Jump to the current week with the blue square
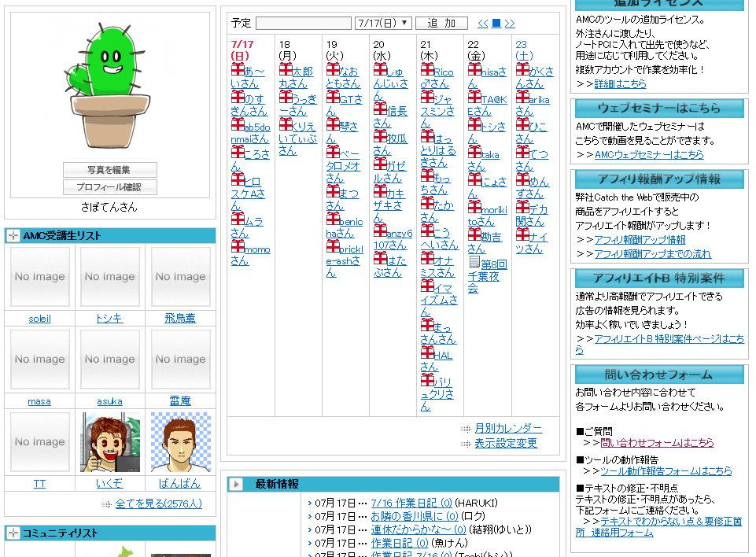The width and height of the screenshot is (756, 557). [496, 24]
